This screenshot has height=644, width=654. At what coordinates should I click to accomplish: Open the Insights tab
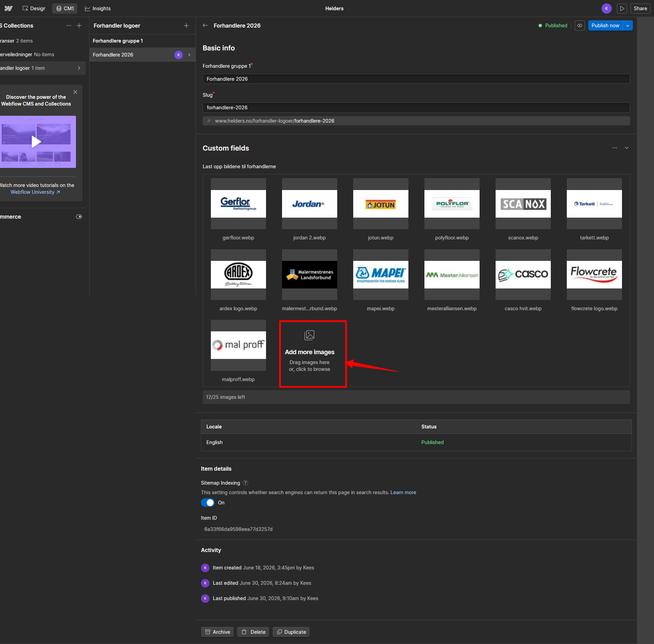[98, 9]
